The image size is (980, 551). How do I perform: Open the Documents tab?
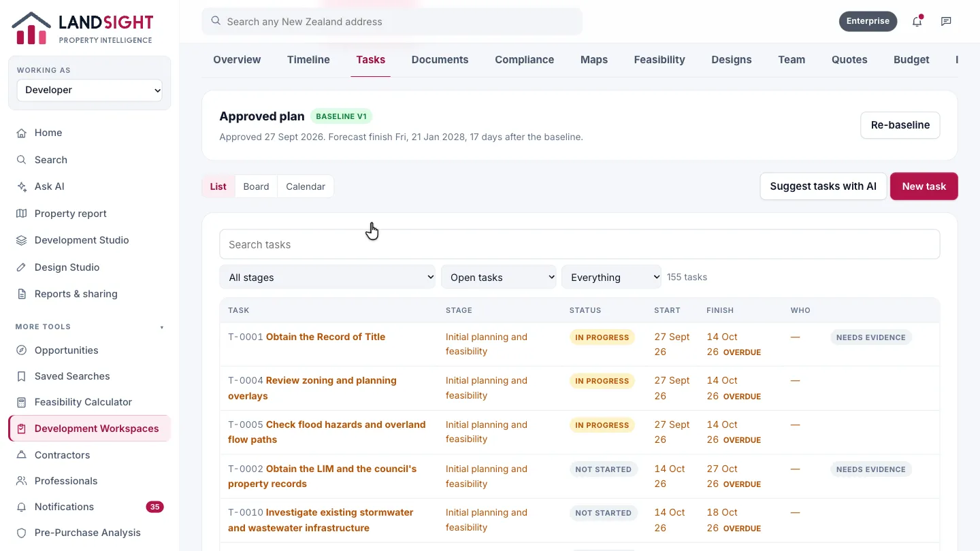[x=440, y=59]
